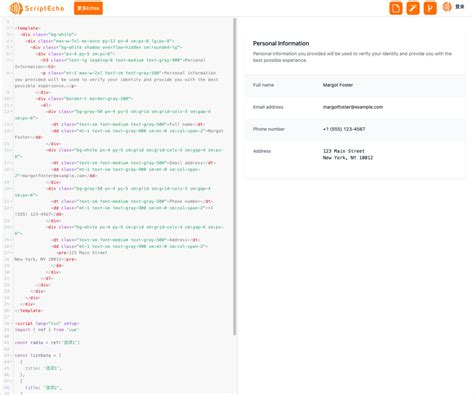Viewport: 474px width, 395px height.
Task: Click the orange document icon button
Action: click(396, 8)
